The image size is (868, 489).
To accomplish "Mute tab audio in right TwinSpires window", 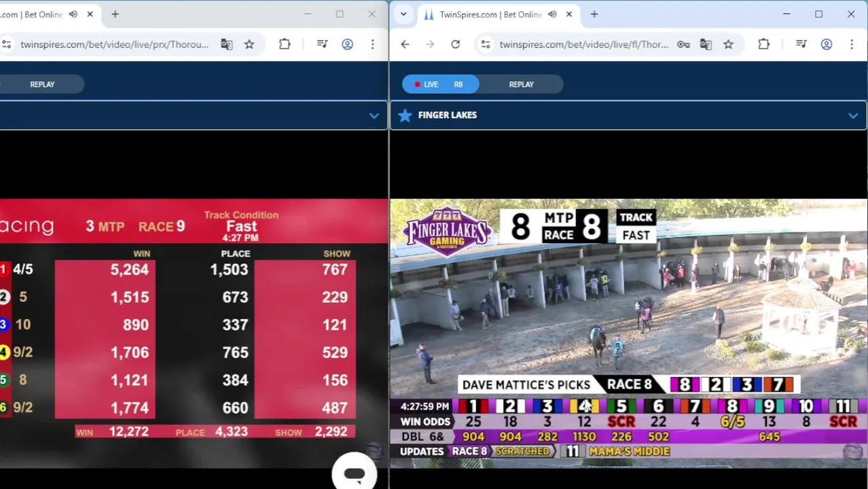I will click(x=552, y=14).
